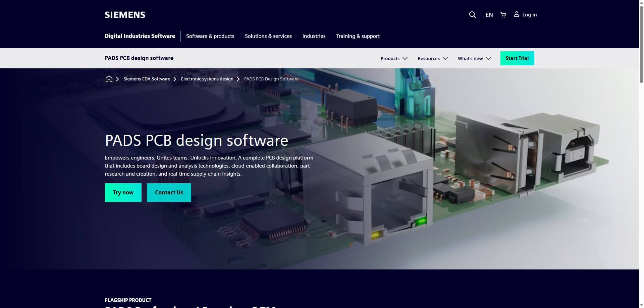Click the Start Trial button
This screenshot has width=644, height=308.
517,58
